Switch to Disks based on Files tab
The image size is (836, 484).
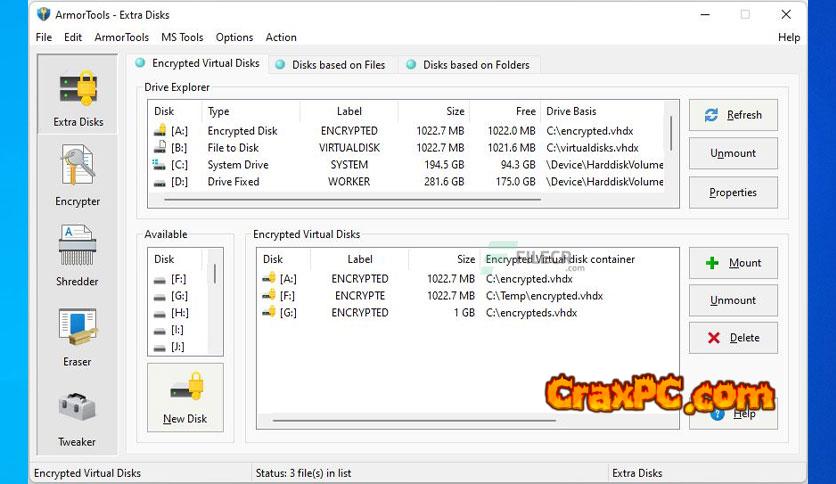coord(332,65)
